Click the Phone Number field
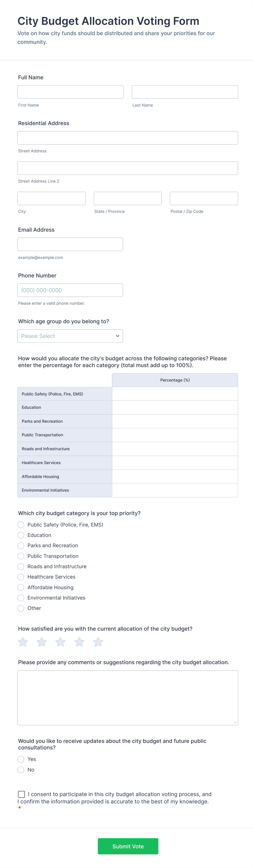 click(x=70, y=290)
